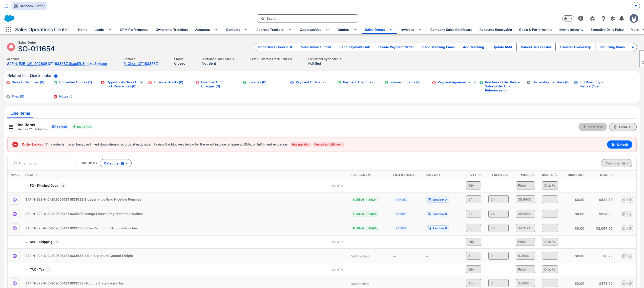
Task: Click the Add Item button
Action: pyautogui.click(x=592, y=127)
